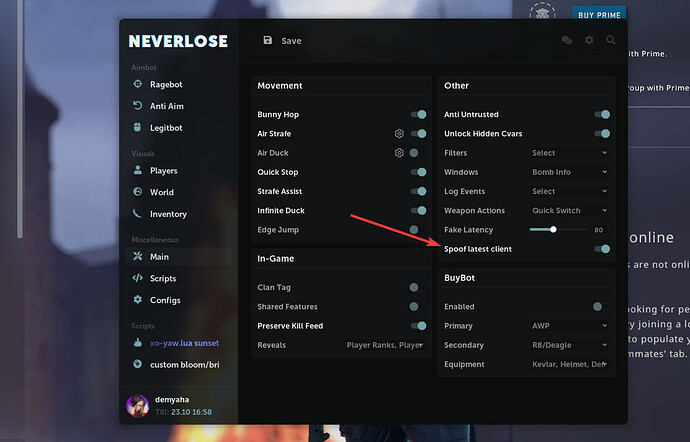Viewport: 690px width, 442px height.
Task: Toggle Strafe Assist switch
Action: click(418, 191)
